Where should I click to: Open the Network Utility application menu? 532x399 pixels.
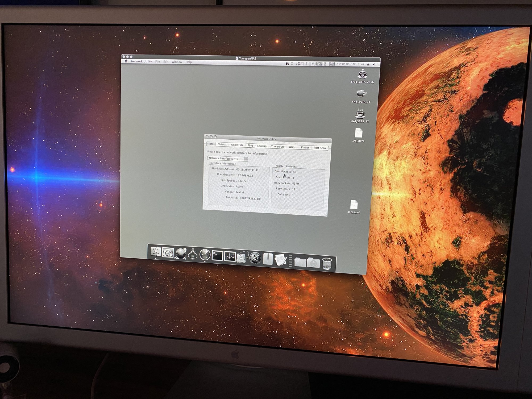tap(141, 61)
